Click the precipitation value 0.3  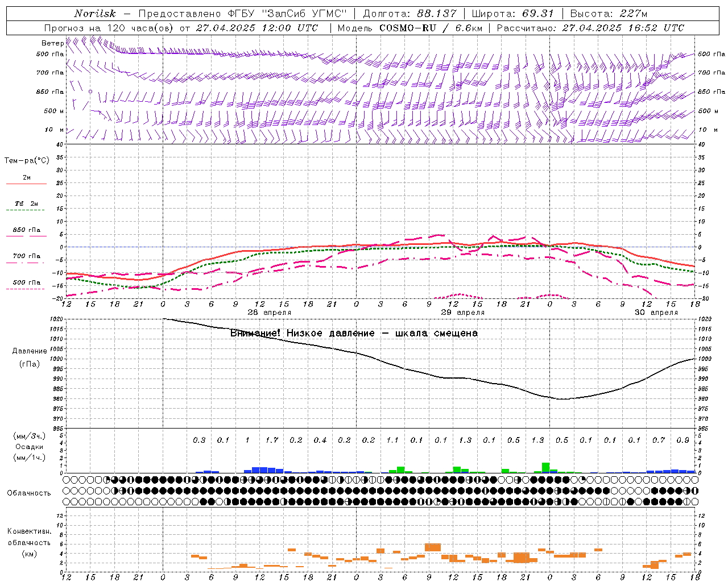pos(199,440)
